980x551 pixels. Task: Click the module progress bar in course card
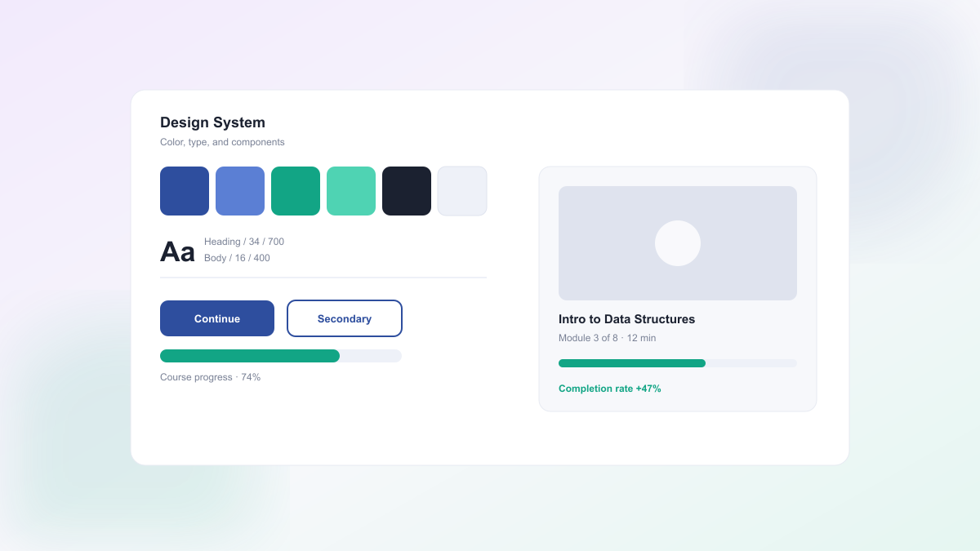pos(678,363)
